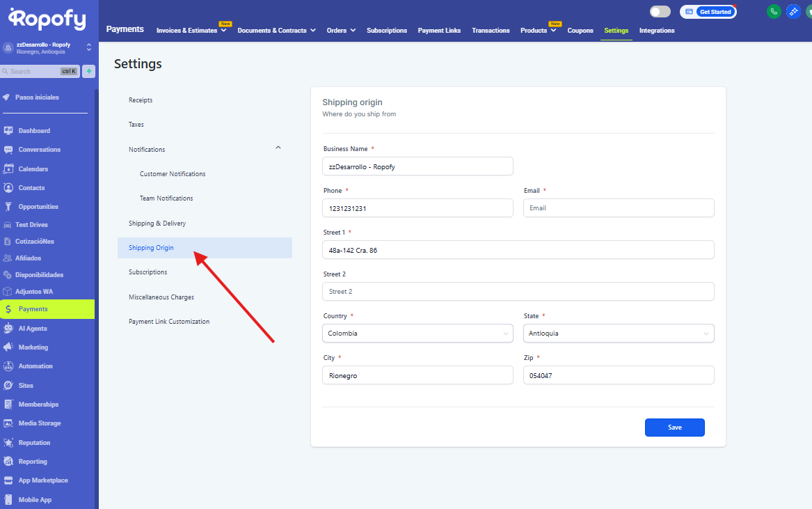This screenshot has height=509, width=812.
Task: Go to the Integrations tab
Action: (657, 31)
